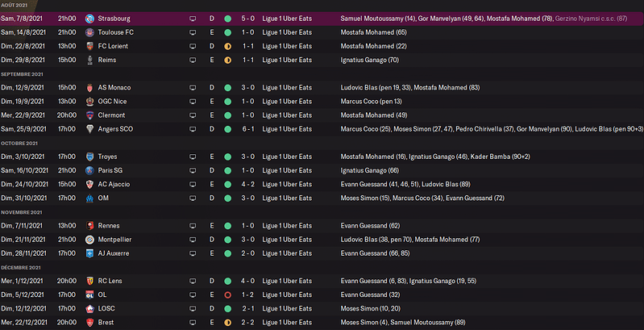The width and height of the screenshot is (644, 330).
Task: Click the TV icon in the Toulouse FC row
Action: pos(193,31)
